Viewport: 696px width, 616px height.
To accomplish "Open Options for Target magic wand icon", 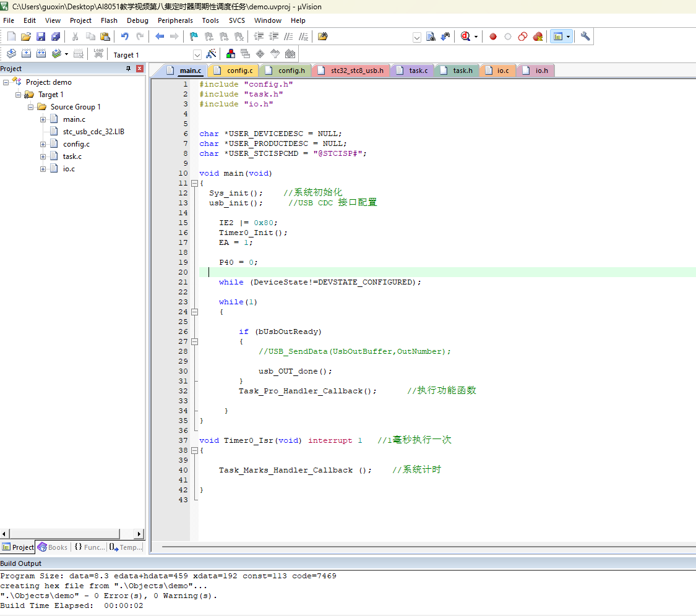I will click(212, 54).
